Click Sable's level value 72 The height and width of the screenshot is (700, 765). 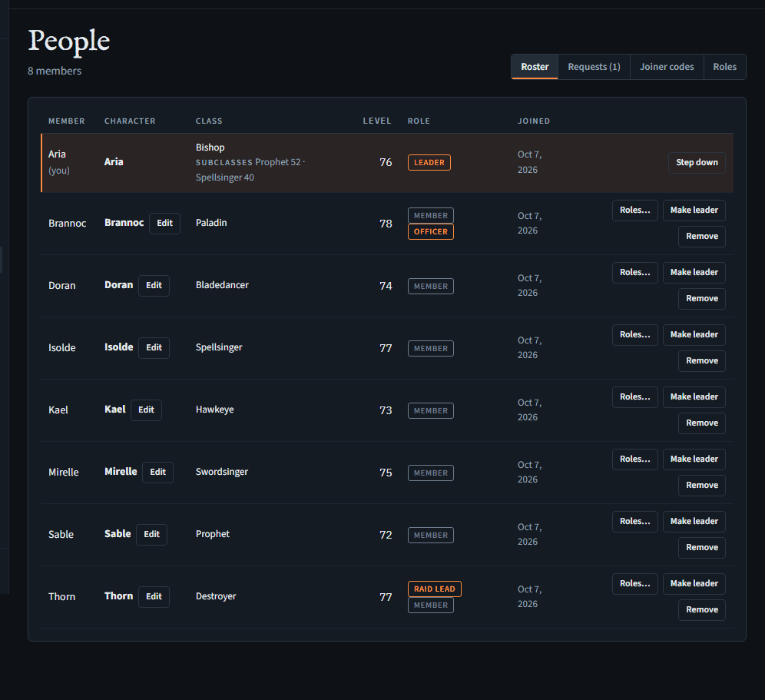pos(386,535)
